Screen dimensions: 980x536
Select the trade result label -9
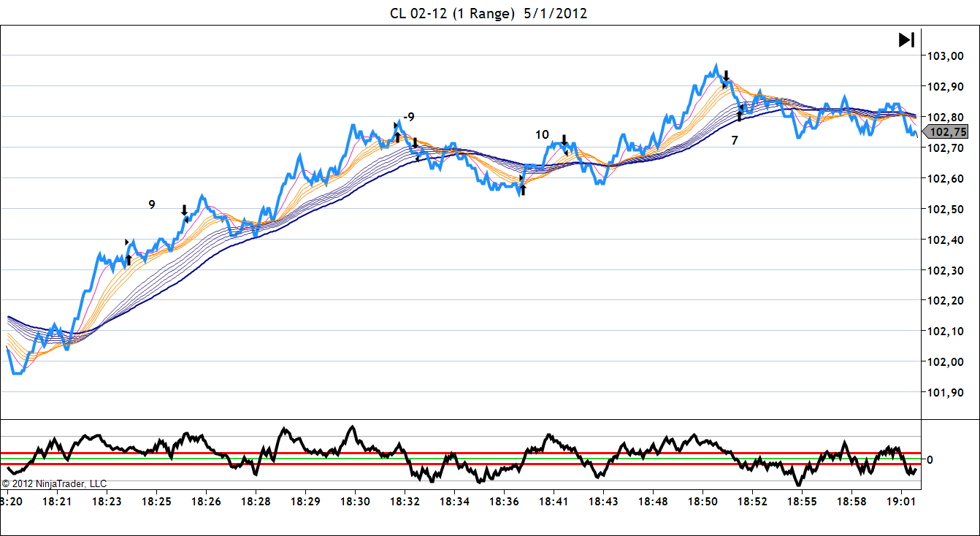(409, 117)
